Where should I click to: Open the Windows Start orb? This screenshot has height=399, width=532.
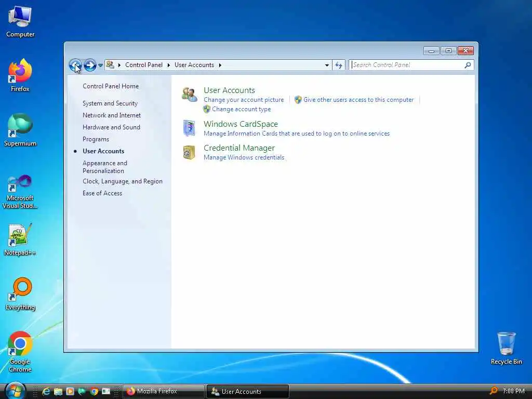15,391
